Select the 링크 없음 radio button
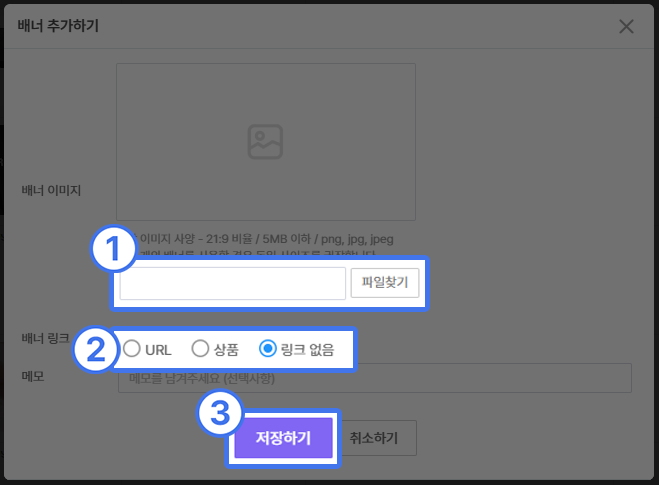The height and width of the screenshot is (485, 659). pyautogui.click(x=267, y=349)
